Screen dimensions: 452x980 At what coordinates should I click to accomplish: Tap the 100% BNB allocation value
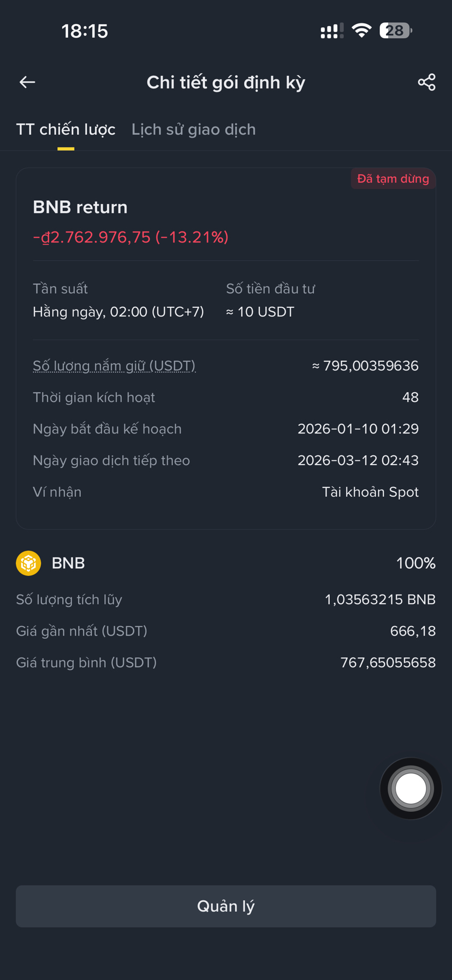click(x=415, y=563)
